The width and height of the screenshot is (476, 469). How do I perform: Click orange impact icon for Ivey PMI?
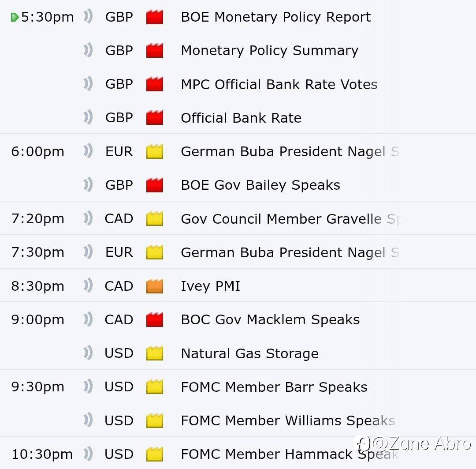click(x=155, y=286)
